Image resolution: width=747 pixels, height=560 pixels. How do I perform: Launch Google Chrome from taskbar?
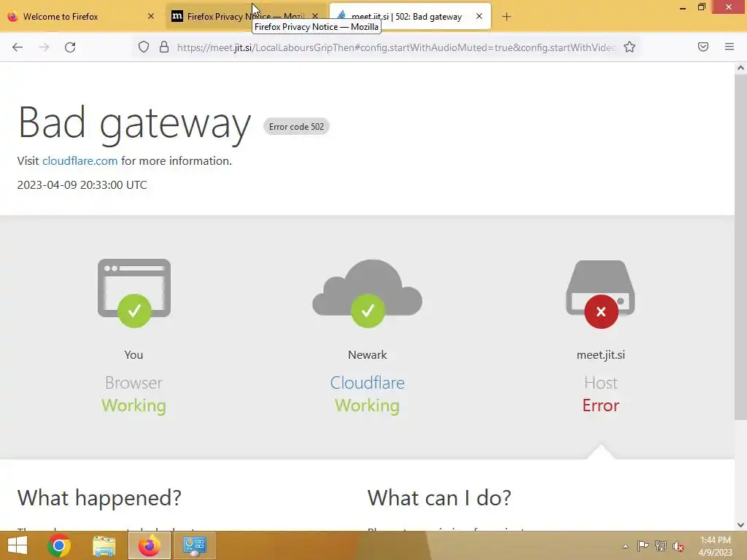tap(59, 545)
